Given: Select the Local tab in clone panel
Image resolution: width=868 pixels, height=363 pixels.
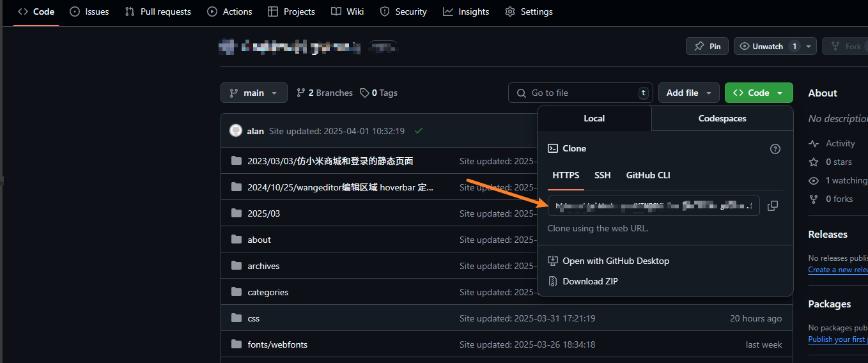Looking at the screenshot, I should (x=594, y=118).
